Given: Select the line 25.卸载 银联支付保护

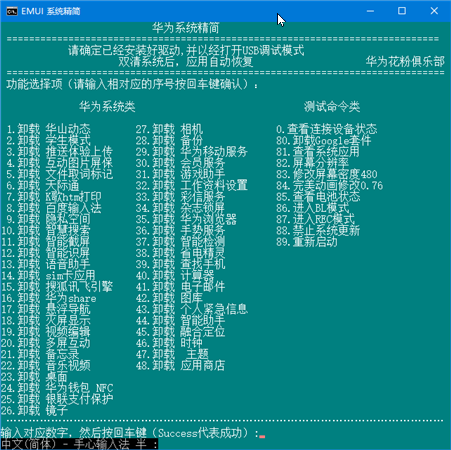Looking at the screenshot, I should click(57, 399).
